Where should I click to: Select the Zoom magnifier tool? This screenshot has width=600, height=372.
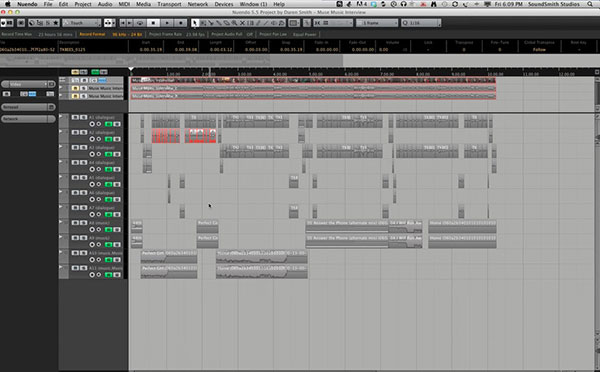point(234,23)
